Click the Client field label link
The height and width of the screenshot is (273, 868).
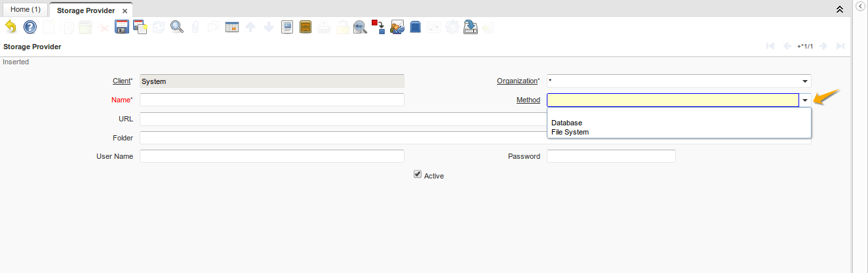click(x=121, y=81)
